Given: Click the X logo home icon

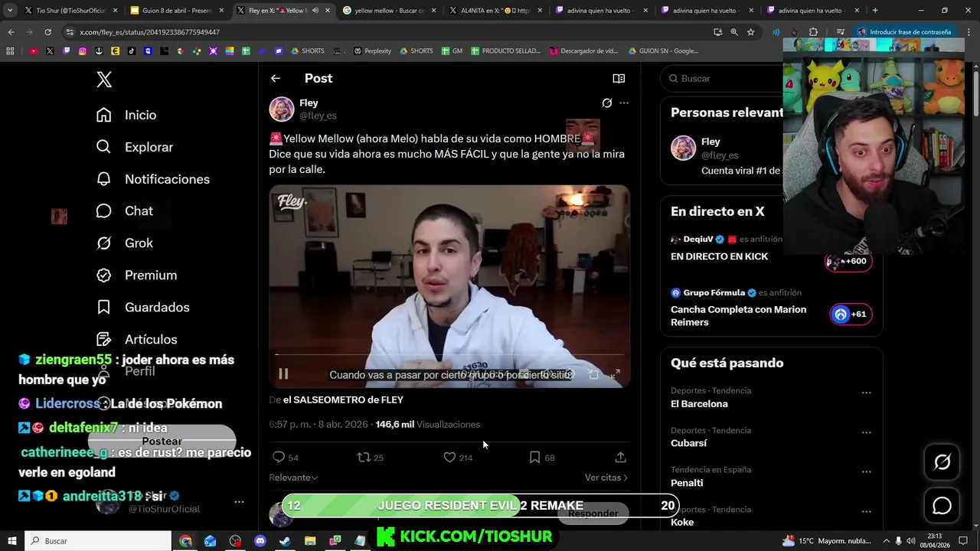Looking at the screenshot, I should [x=104, y=79].
